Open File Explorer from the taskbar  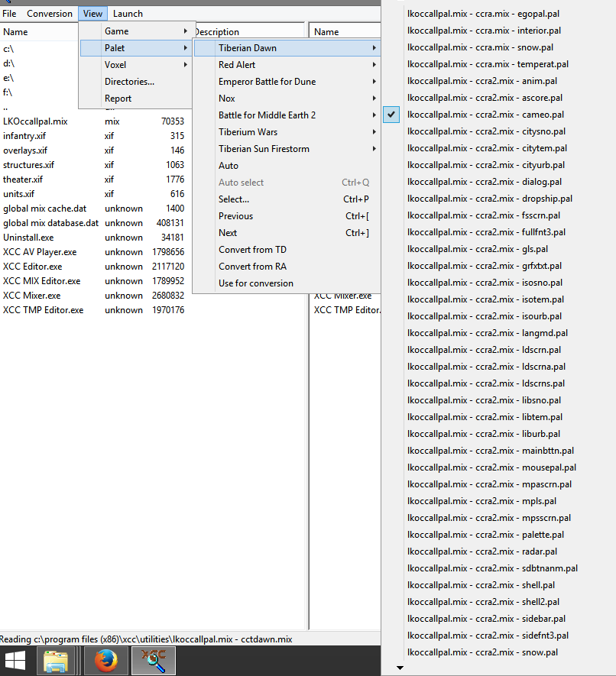click(x=56, y=661)
